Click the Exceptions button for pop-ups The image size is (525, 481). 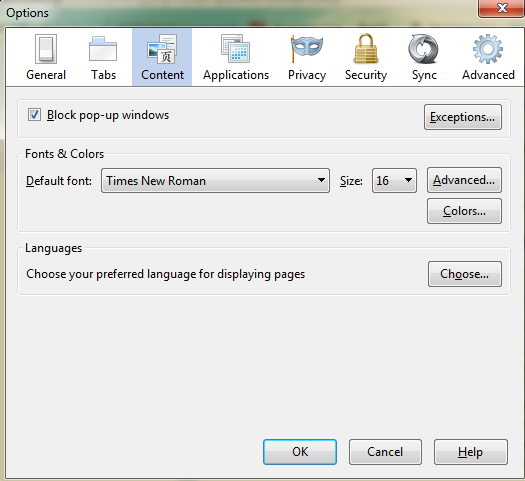[x=463, y=117]
